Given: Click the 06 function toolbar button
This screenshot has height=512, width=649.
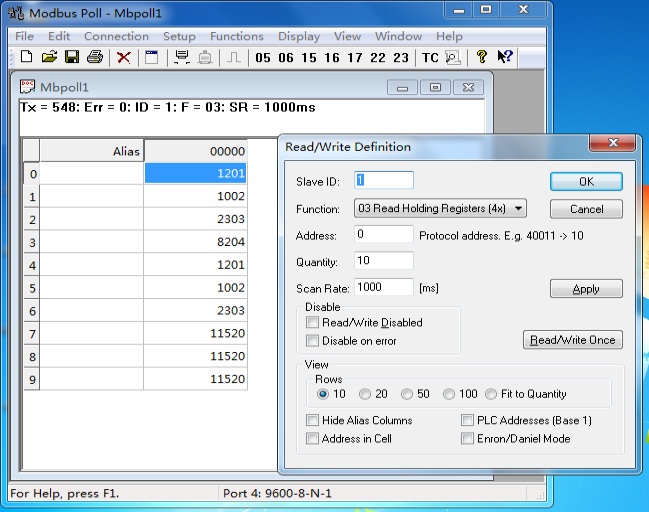Looking at the screenshot, I should pos(286,58).
